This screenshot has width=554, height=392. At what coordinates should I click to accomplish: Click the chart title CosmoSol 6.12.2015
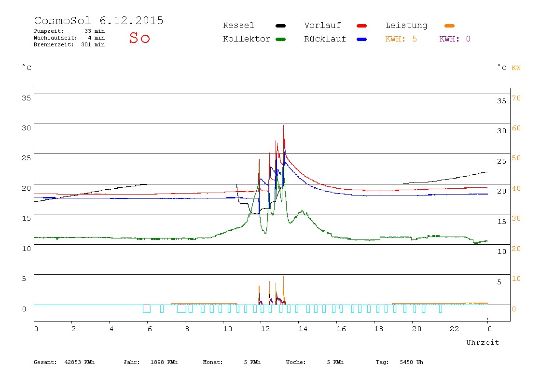tap(98, 20)
